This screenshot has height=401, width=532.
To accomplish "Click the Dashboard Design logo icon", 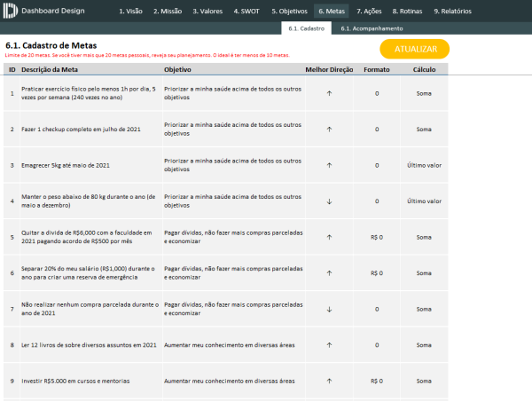I will click(x=11, y=12).
